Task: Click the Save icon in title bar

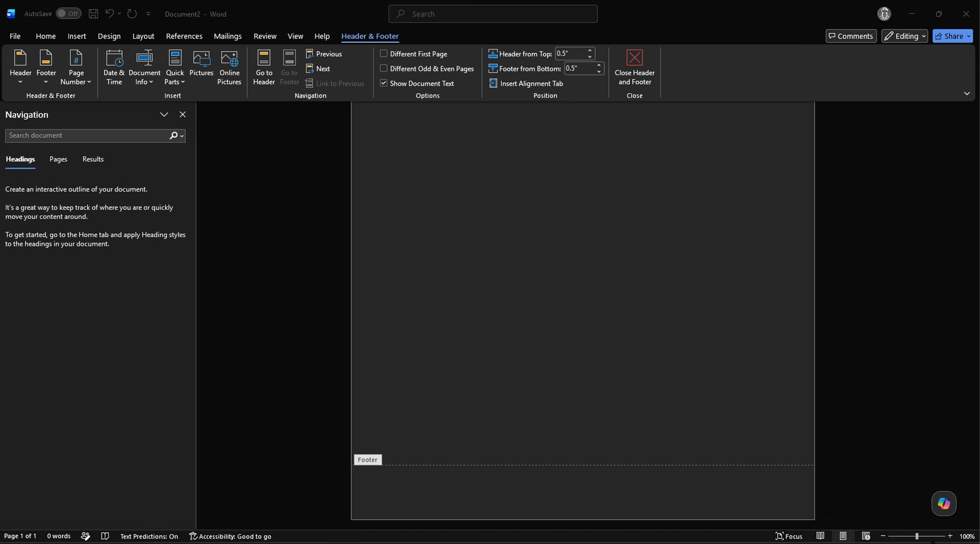Action: coord(93,14)
